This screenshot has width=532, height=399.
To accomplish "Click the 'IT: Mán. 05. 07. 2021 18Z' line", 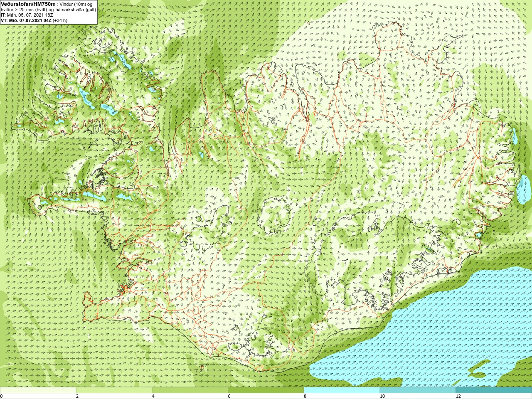I will [x=27, y=15].
